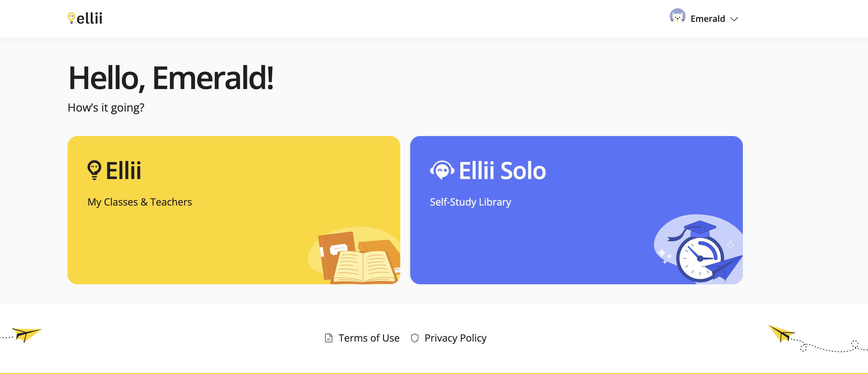Click the right paper airplane graphic
868x374 pixels.
pyautogui.click(x=781, y=334)
